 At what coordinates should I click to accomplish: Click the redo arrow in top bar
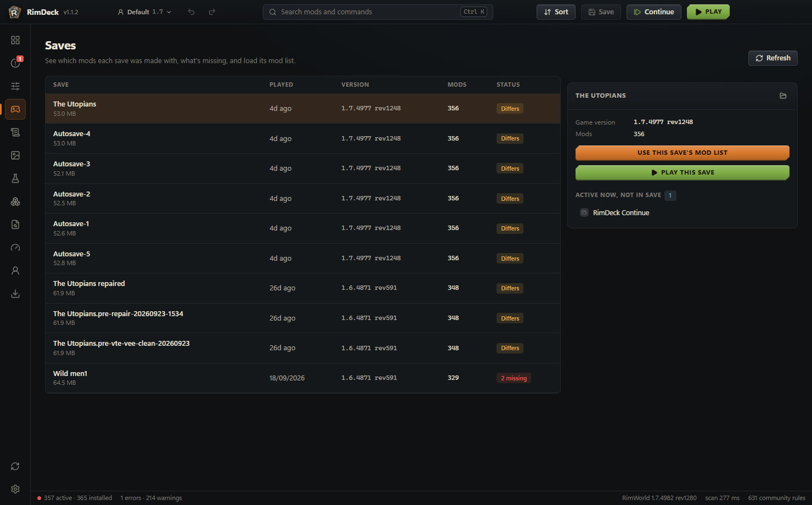pos(212,12)
